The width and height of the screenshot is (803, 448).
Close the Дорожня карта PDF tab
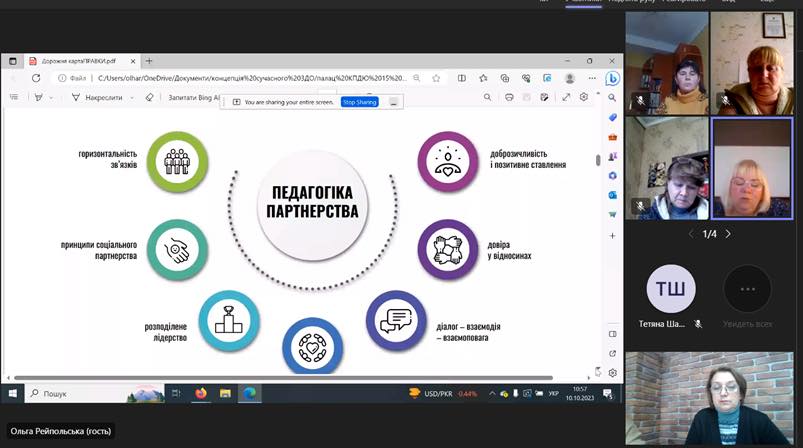(133, 61)
